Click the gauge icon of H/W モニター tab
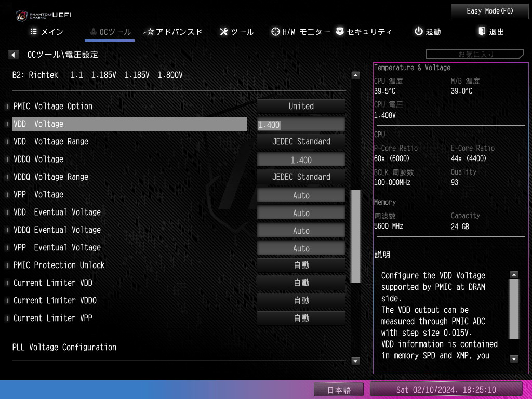This screenshot has height=399, width=532. click(x=275, y=32)
